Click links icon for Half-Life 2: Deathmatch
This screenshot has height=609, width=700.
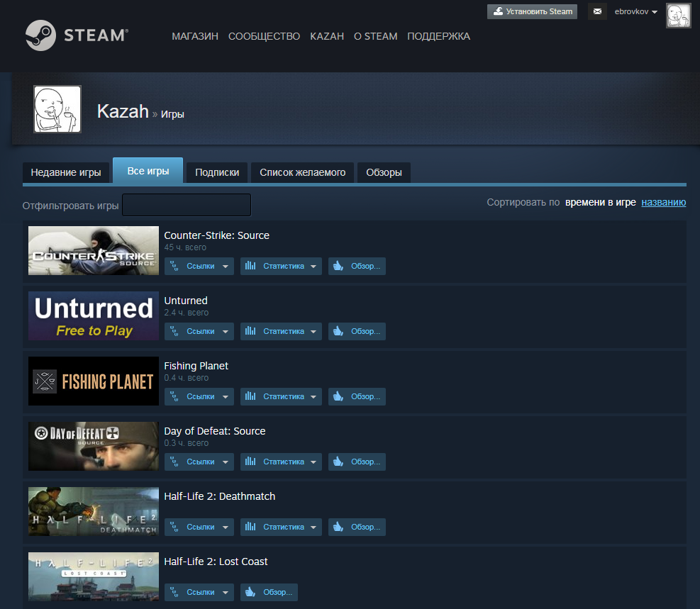click(x=174, y=527)
